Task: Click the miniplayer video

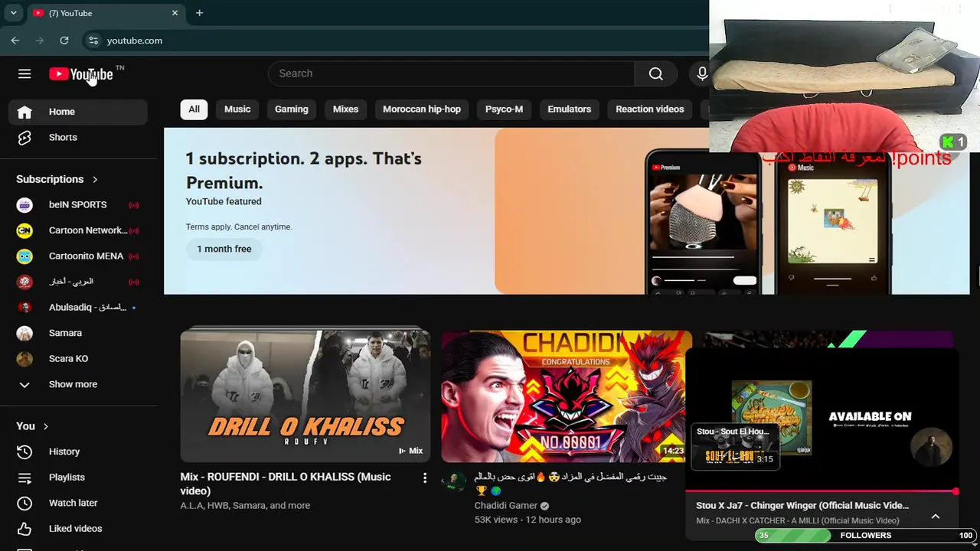Action: [822, 419]
